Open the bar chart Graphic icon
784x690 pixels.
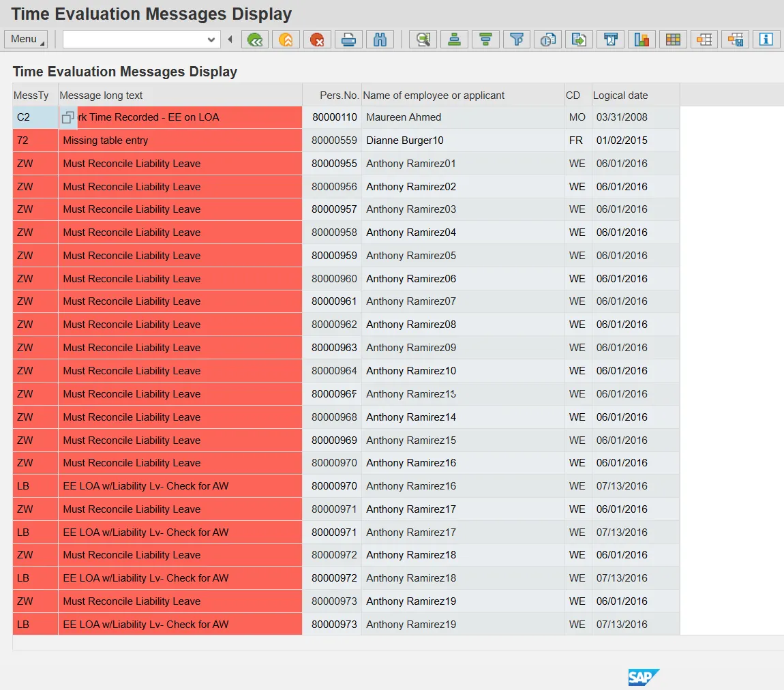(642, 39)
